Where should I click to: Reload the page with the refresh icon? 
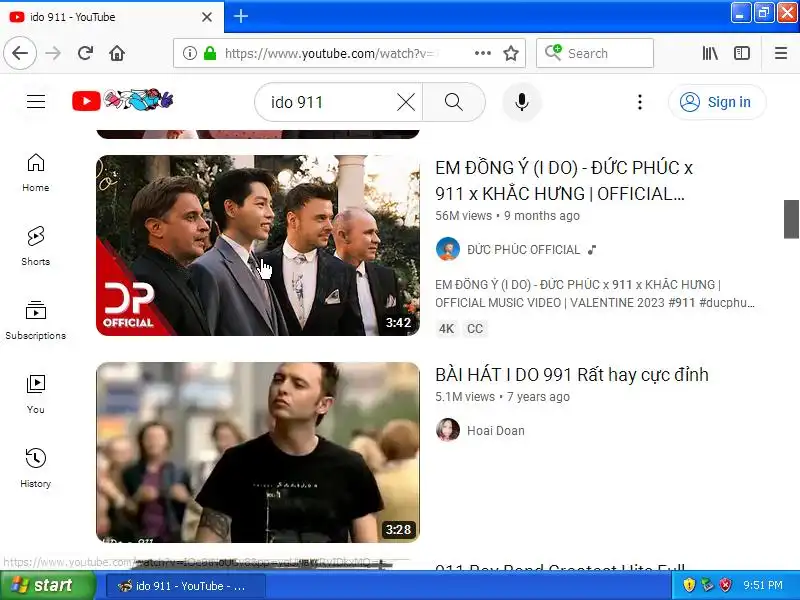pos(85,53)
